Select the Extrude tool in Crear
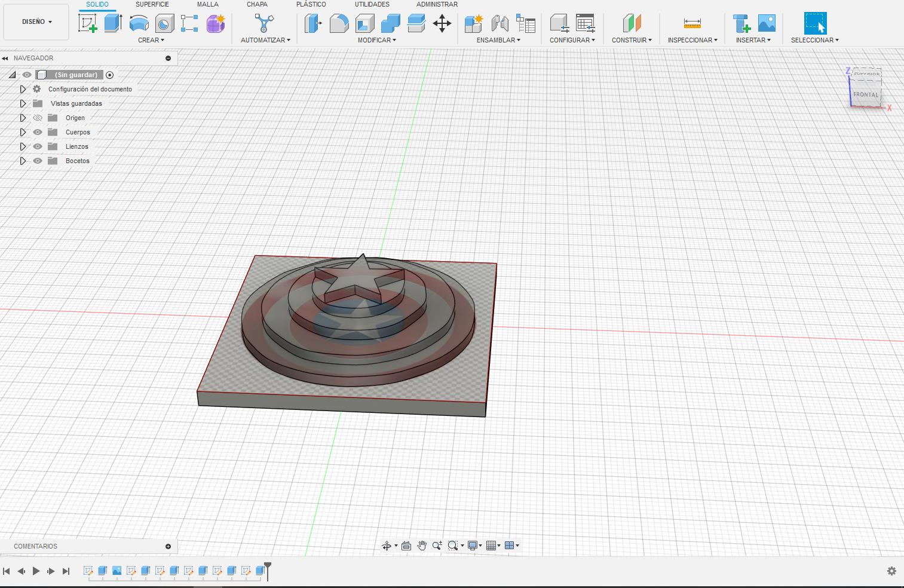 113,23
